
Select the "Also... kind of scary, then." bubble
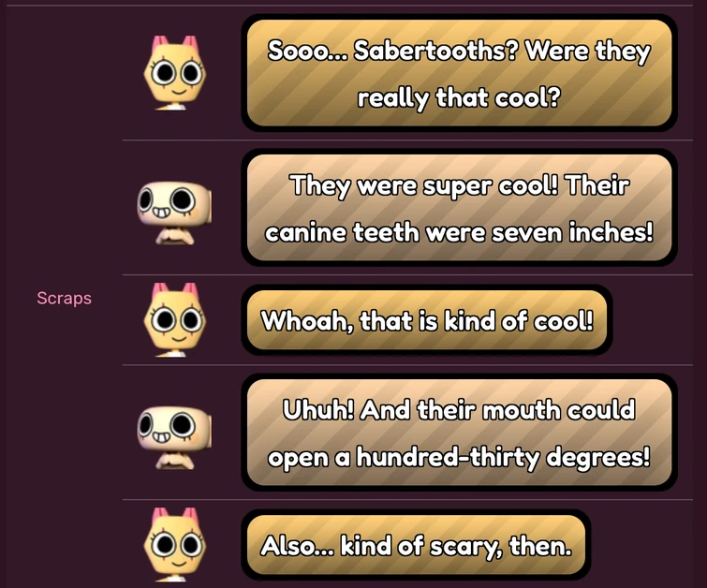[x=416, y=545]
